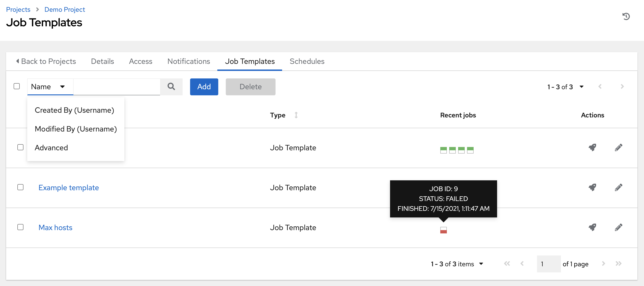
Task: Enable the select-all checkbox at the top
Action: tap(17, 86)
